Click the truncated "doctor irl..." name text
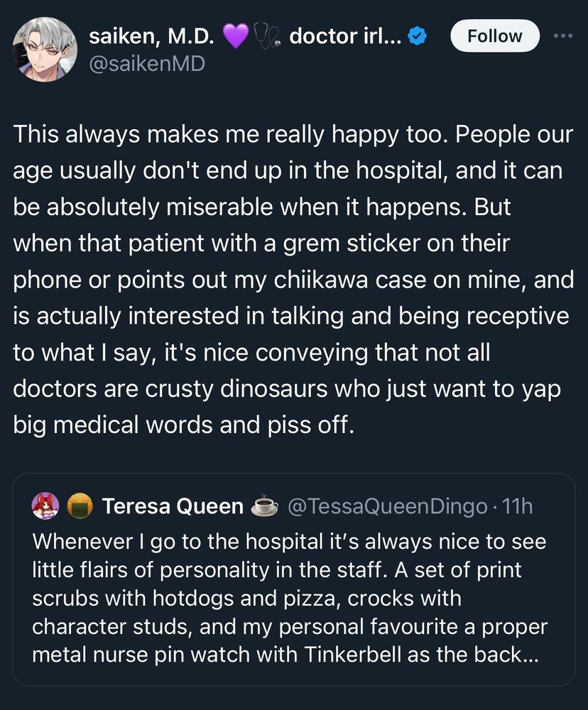588x710 pixels. pos(346,37)
